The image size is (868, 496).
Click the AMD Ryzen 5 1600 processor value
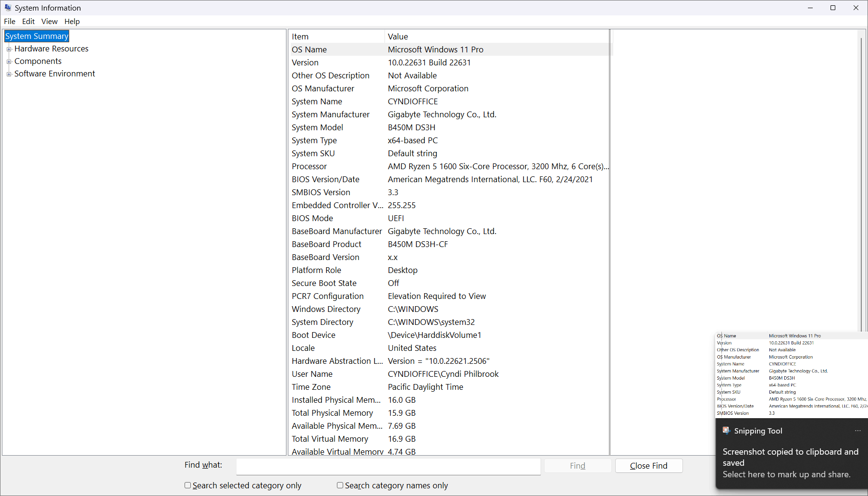coord(498,166)
